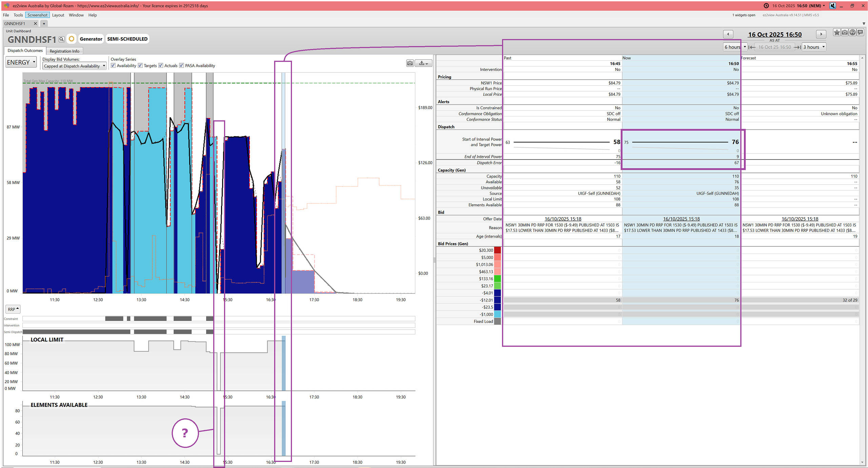Switch to Registration Info tab
The height and width of the screenshot is (468, 868).
click(x=64, y=51)
